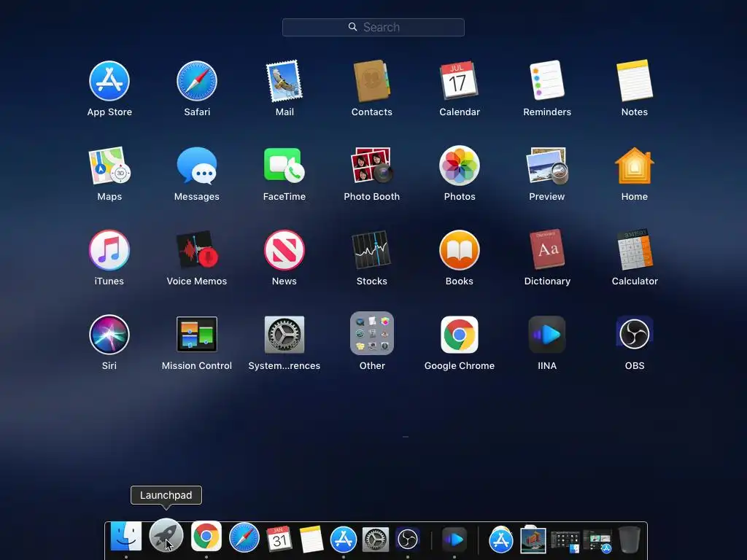
Task: Launch Safari from the Launchpad grid
Action: (197, 81)
